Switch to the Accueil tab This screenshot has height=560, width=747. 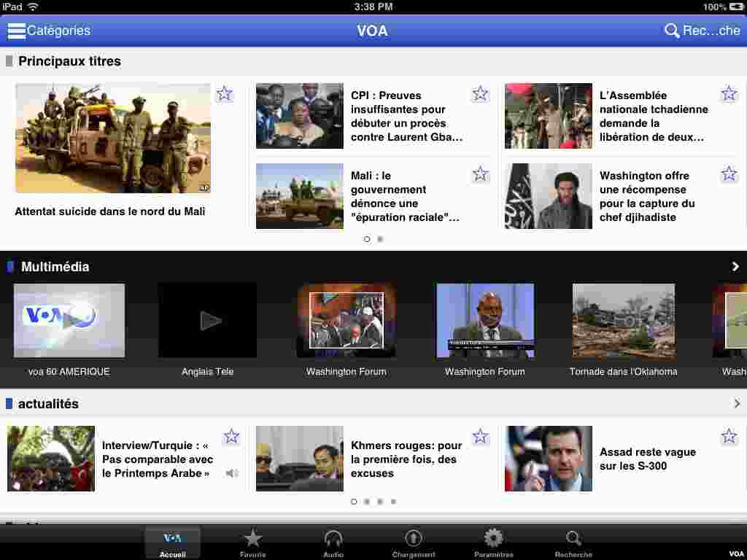point(172,542)
